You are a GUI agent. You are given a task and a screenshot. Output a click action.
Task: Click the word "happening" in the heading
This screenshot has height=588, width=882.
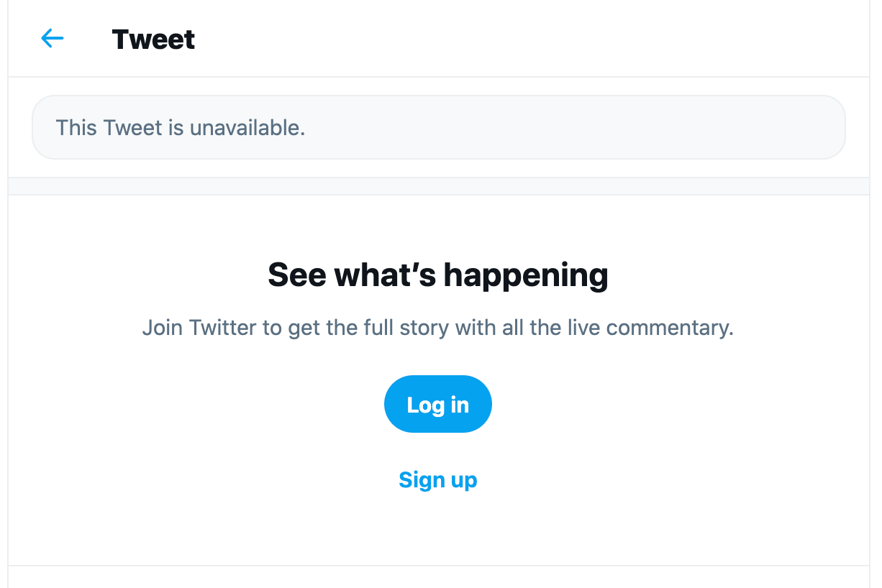[x=525, y=275]
